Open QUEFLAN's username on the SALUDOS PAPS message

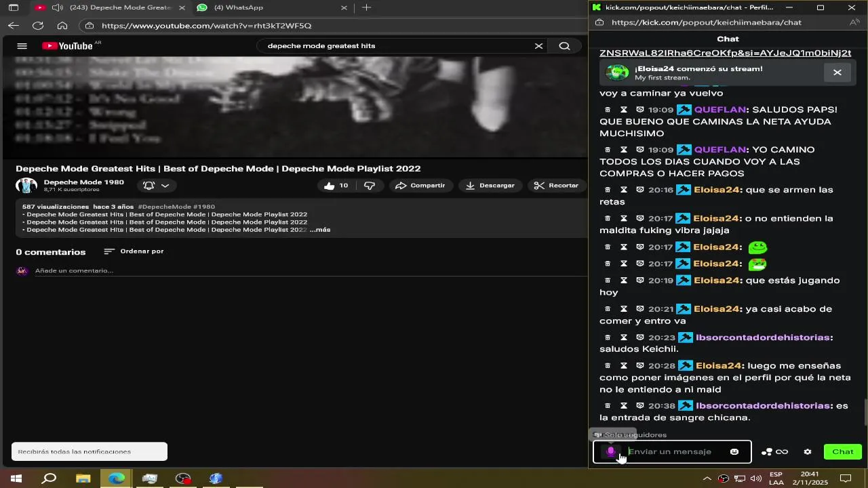(x=720, y=110)
